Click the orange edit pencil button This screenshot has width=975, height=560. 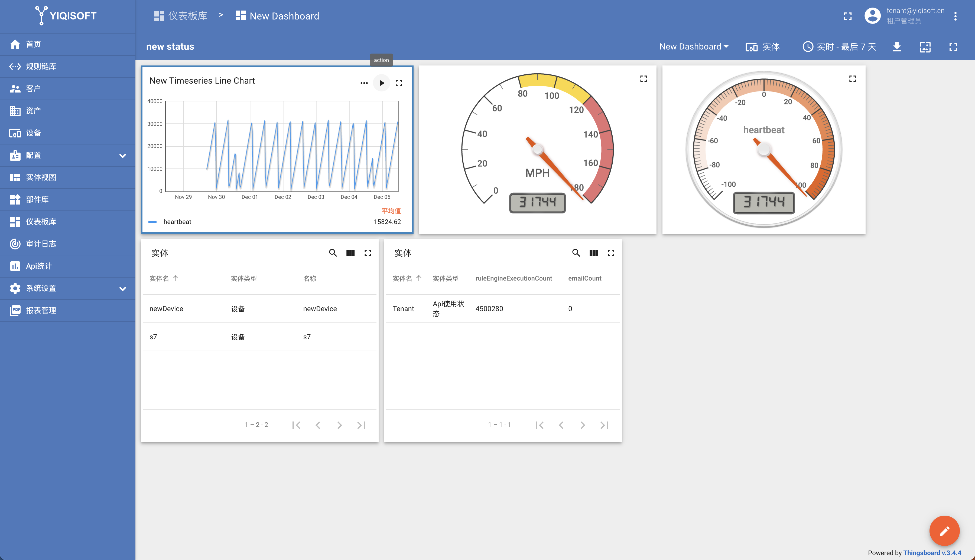pos(944,531)
